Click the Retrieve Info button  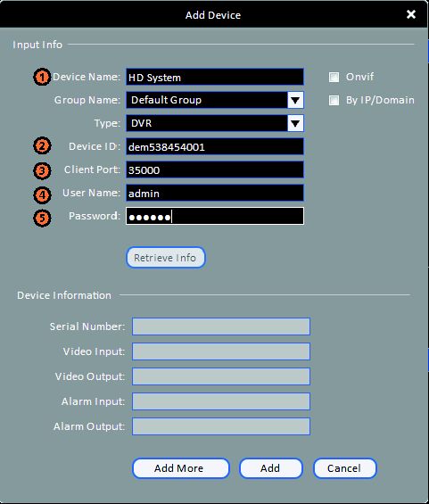coord(166,258)
